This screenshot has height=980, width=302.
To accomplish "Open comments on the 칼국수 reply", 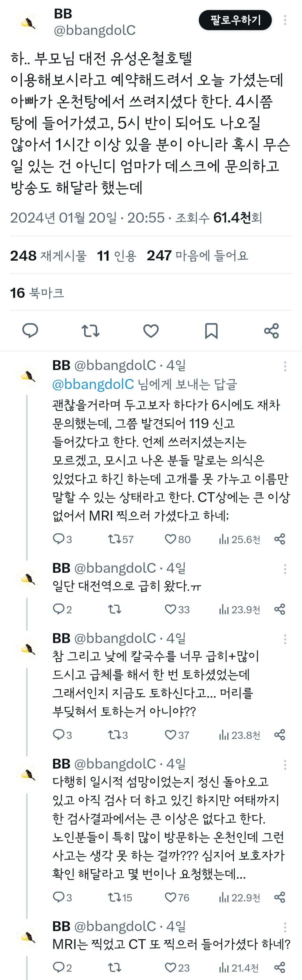I will 62,735.
